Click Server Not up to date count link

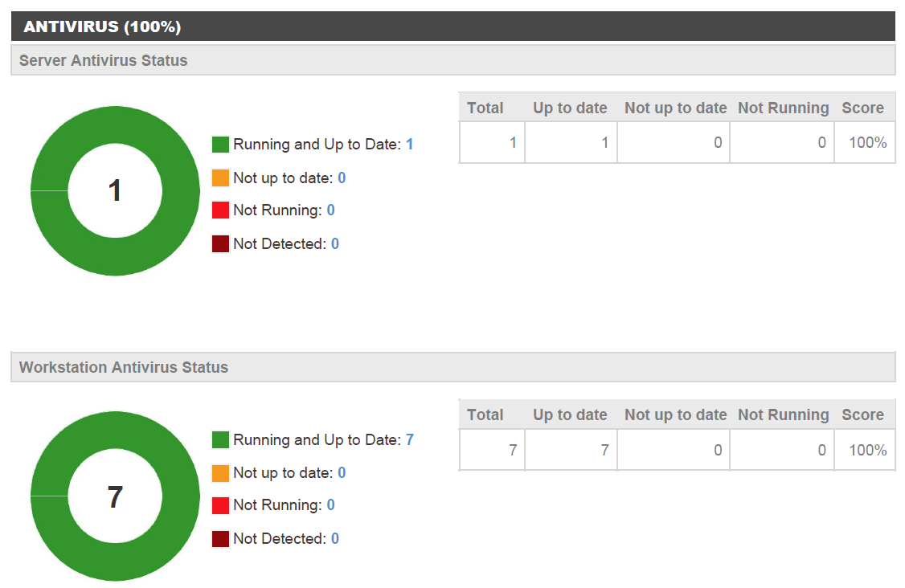coord(342,178)
